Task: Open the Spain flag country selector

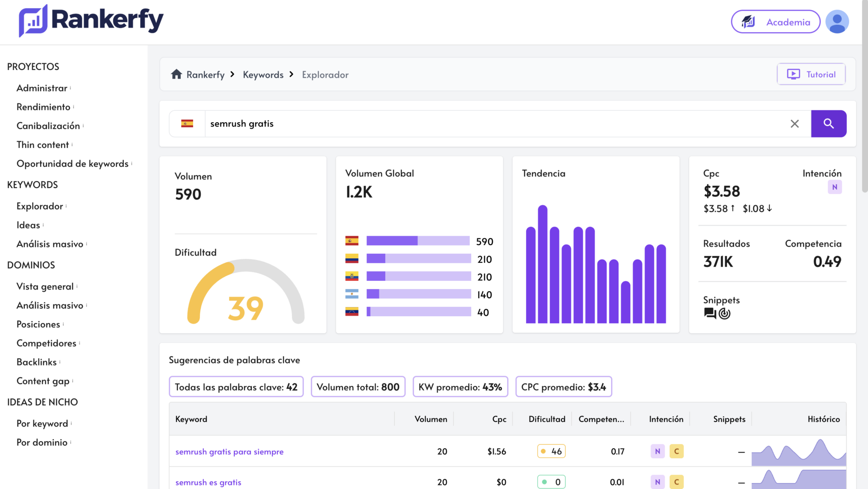Action: [x=187, y=123]
